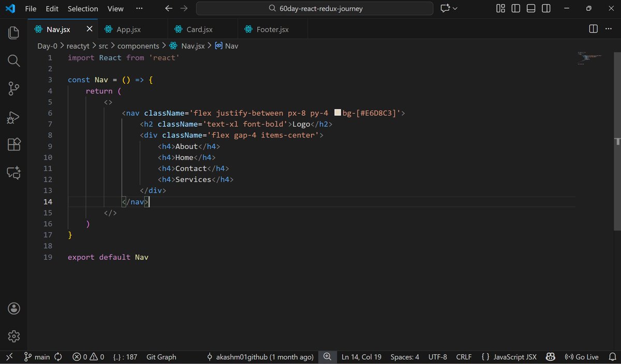Open the editor actions overflow menu
This screenshot has width=621, height=364.
click(x=609, y=29)
